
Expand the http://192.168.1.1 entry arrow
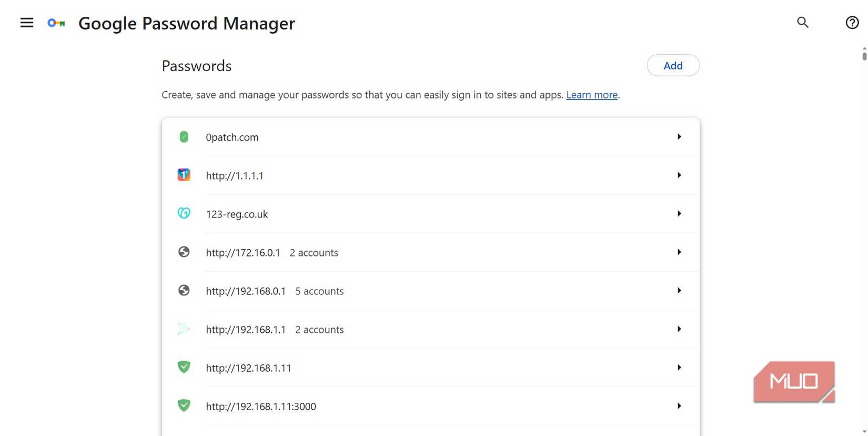pyautogui.click(x=679, y=329)
